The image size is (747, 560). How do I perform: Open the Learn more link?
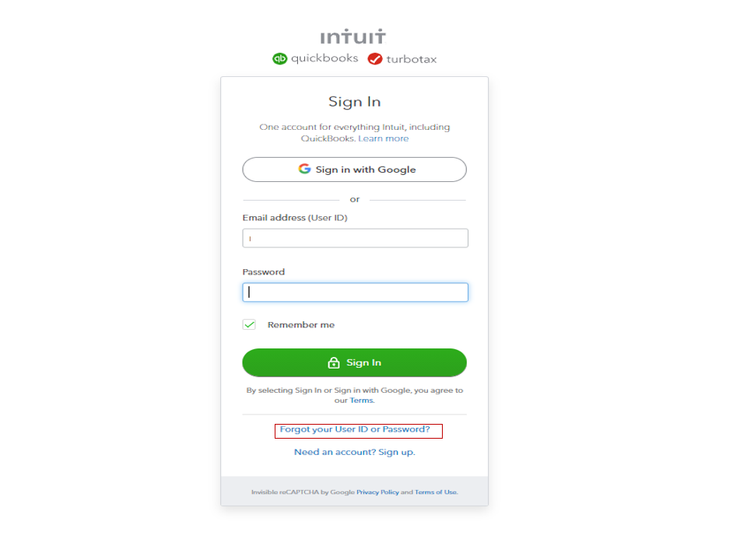384,138
